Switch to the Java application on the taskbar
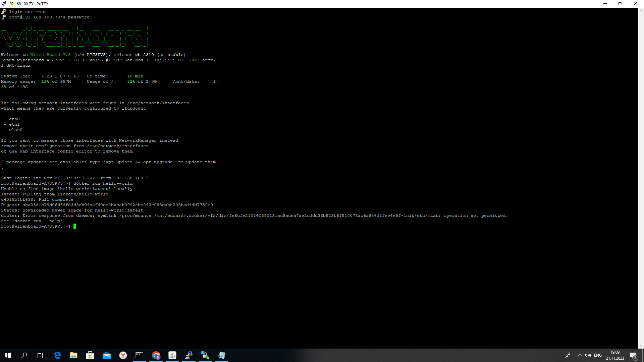Image resolution: width=644 pixels, height=362 pixels. (x=172, y=355)
